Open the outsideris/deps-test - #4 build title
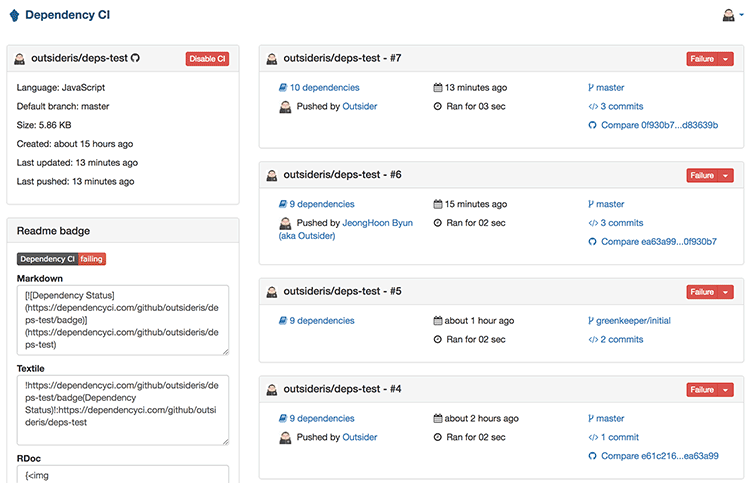Viewport: 750px width, 483px height. tap(342, 389)
